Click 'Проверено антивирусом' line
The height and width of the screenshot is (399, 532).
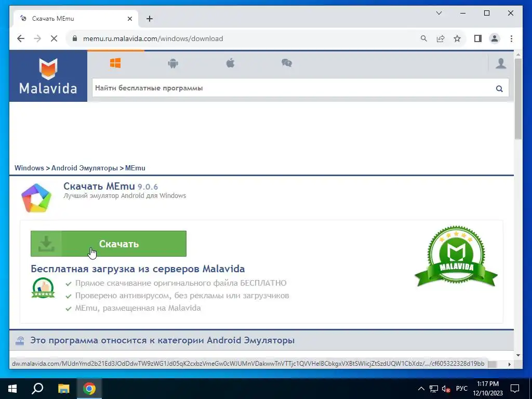coord(182,296)
